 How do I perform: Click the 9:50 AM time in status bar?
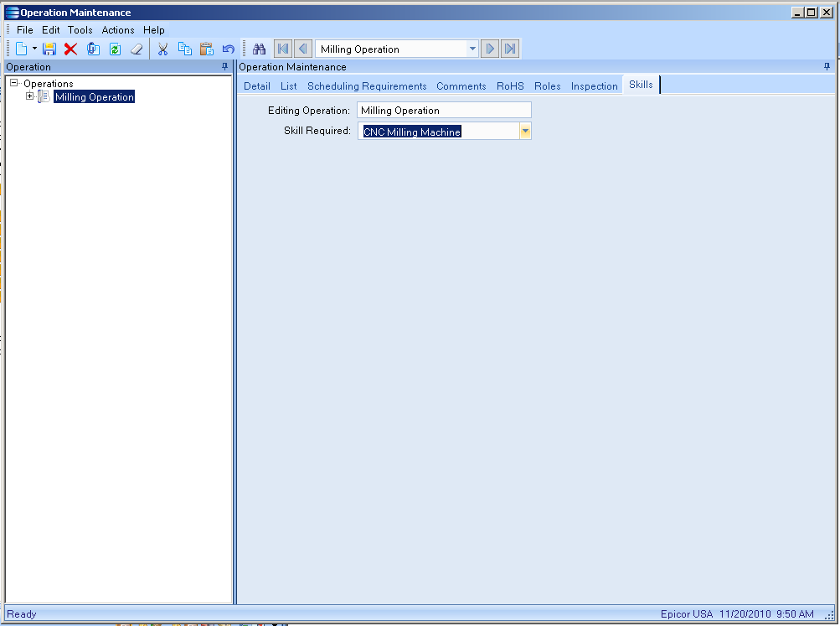(x=795, y=614)
